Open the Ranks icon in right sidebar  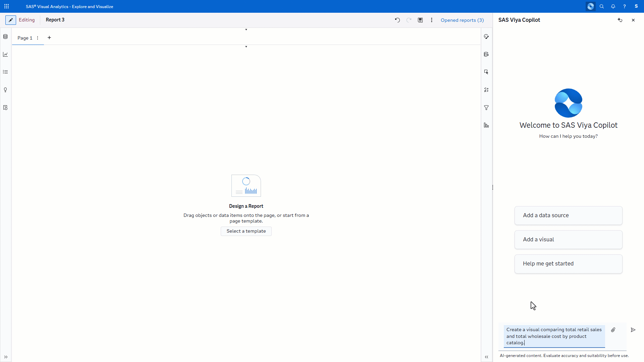(486, 125)
